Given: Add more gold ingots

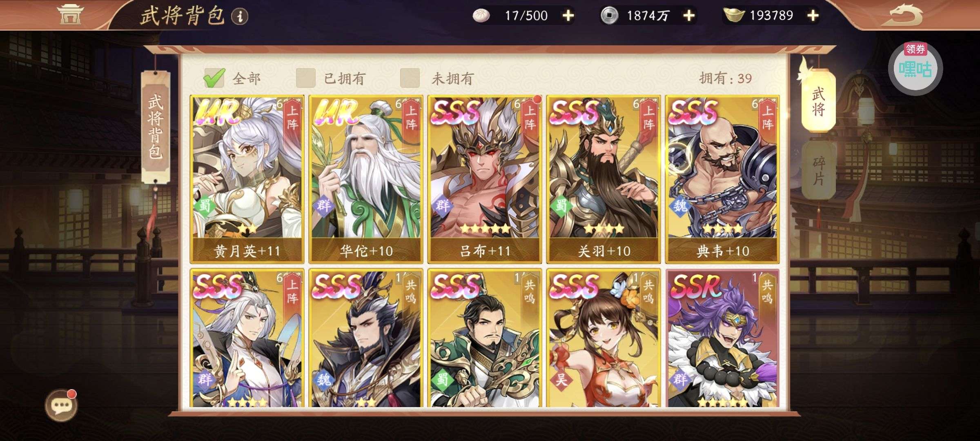Looking at the screenshot, I should (x=813, y=16).
